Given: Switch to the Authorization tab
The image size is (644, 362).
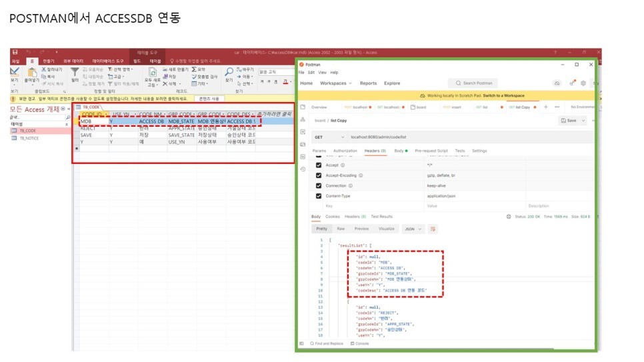Looking at the screenshot, I should (345, 151).
